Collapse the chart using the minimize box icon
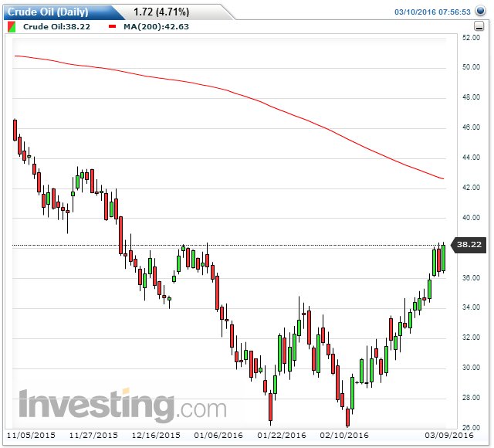The height and width of the screenshot is (448, 494). pos(479,26)
